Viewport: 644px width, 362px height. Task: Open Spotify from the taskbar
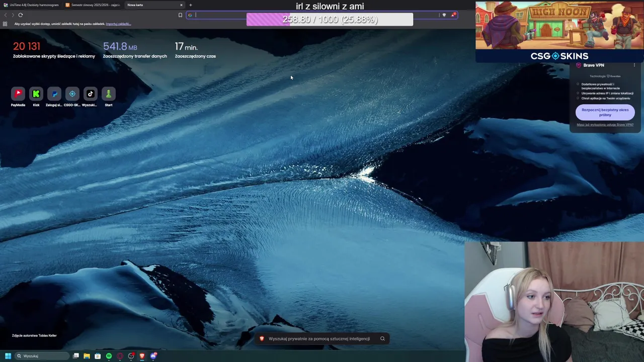click(x=109, y=356)
